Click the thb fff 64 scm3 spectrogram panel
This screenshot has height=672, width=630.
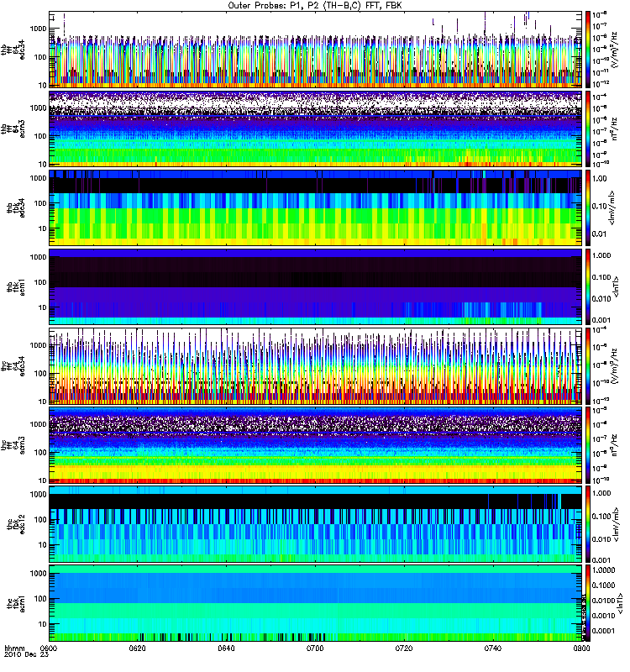[316, 129]
